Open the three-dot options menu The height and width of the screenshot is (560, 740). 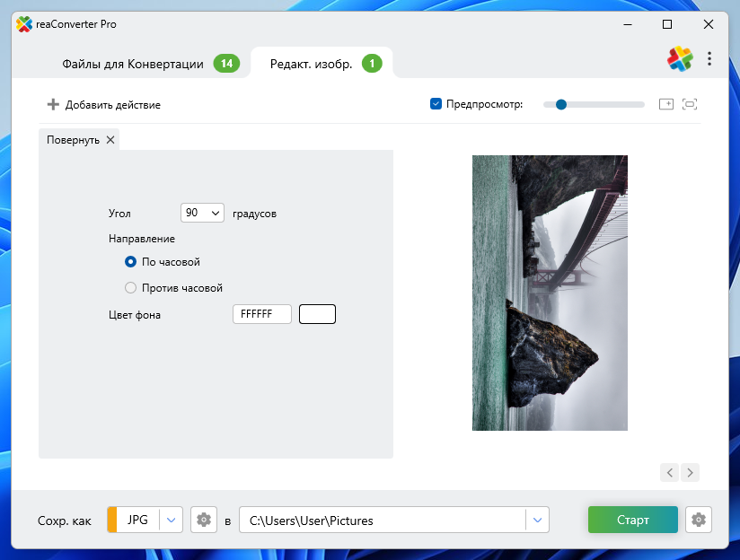[x=709, y=59]
